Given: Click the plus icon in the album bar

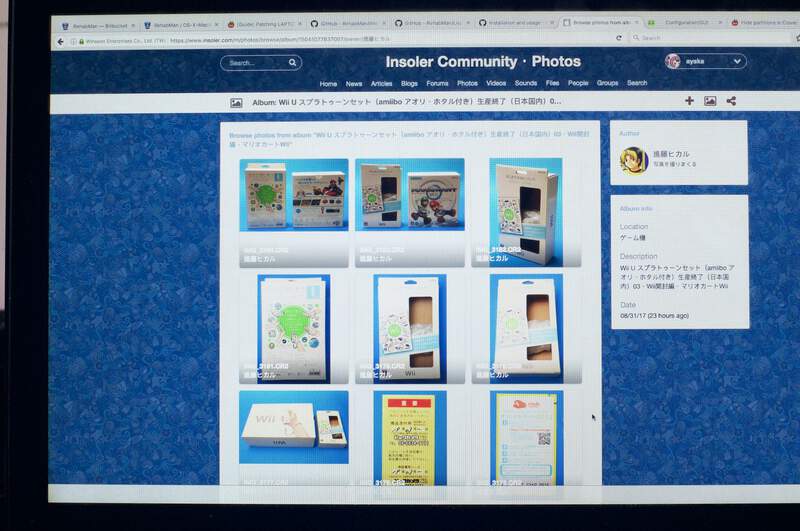Looking at the screenshot, I should (x=689, y=101).
